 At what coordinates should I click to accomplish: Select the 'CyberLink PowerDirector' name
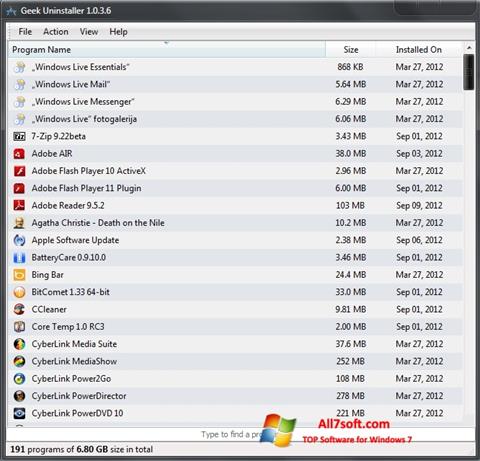tap(79, 396)
